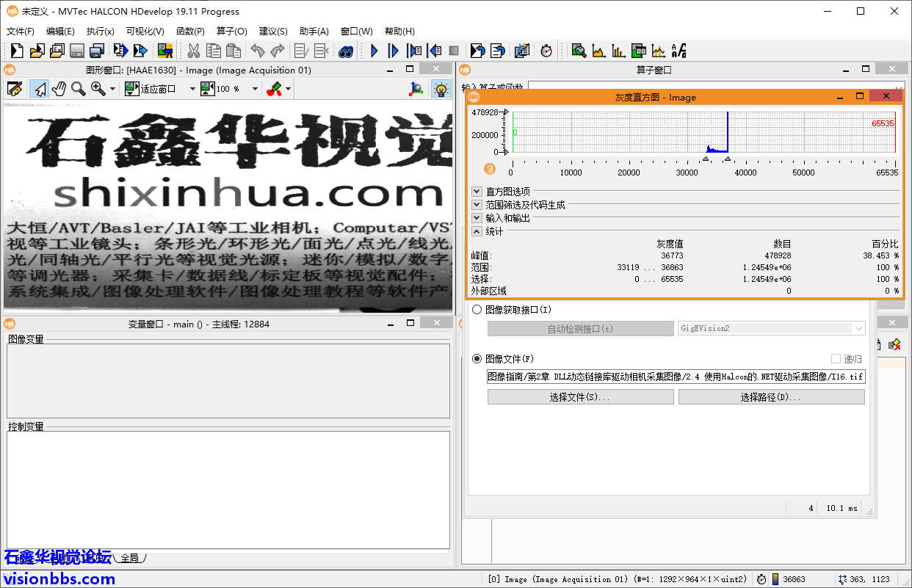The width and height of the screenshot is (912, 588).
Task: Open the 编辑(E) menu
Action: pos(60,31)
